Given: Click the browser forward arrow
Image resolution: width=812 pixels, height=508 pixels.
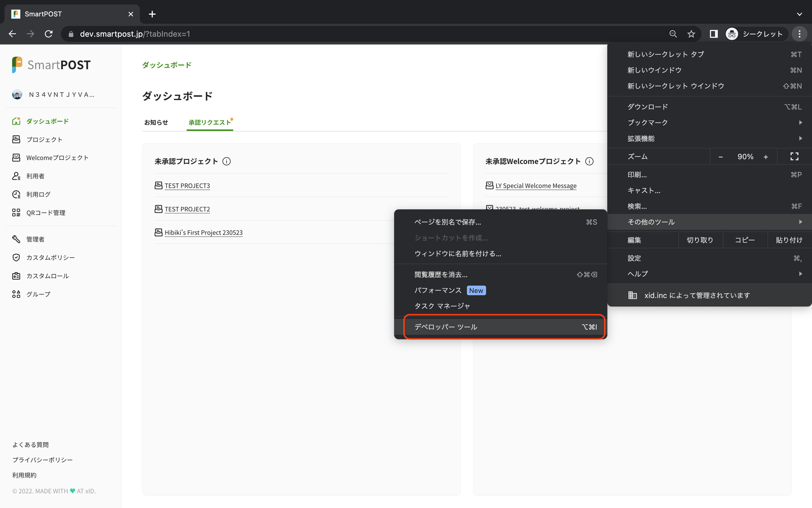Looking at the screenshot, I should tap(30, 34).
